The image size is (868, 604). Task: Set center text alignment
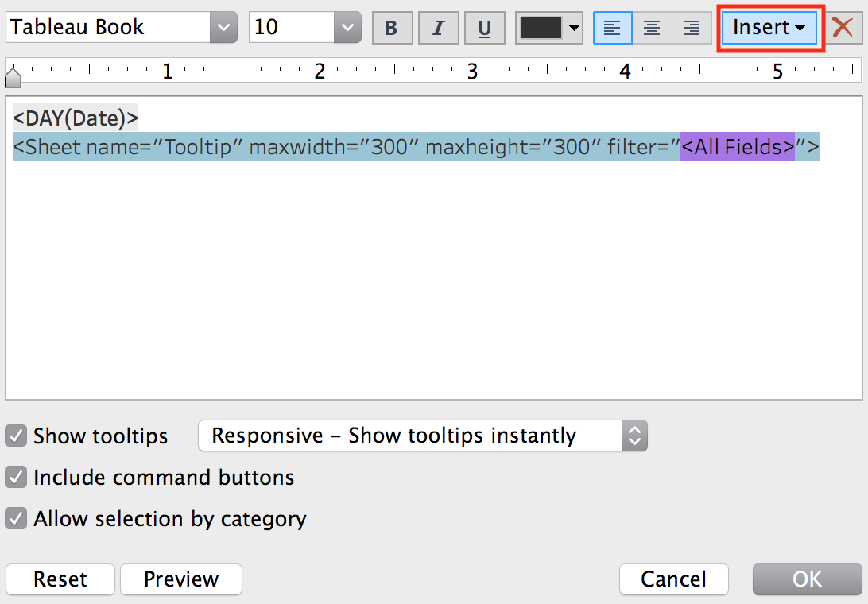coord(652,27)
